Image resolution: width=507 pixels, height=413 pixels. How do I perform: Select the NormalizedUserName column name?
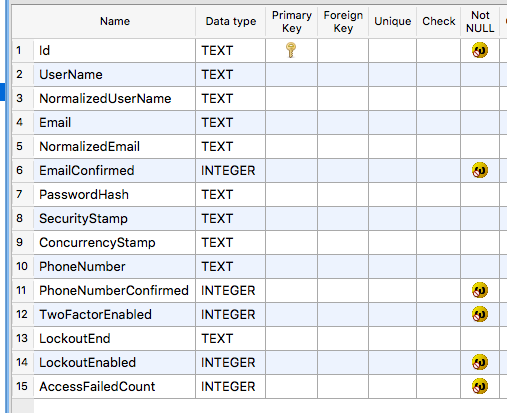105,99
